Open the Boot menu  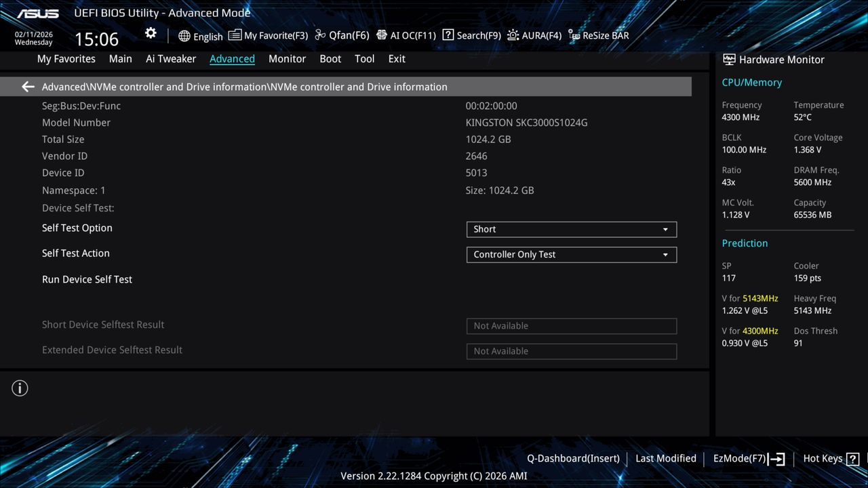coord(330,59)
